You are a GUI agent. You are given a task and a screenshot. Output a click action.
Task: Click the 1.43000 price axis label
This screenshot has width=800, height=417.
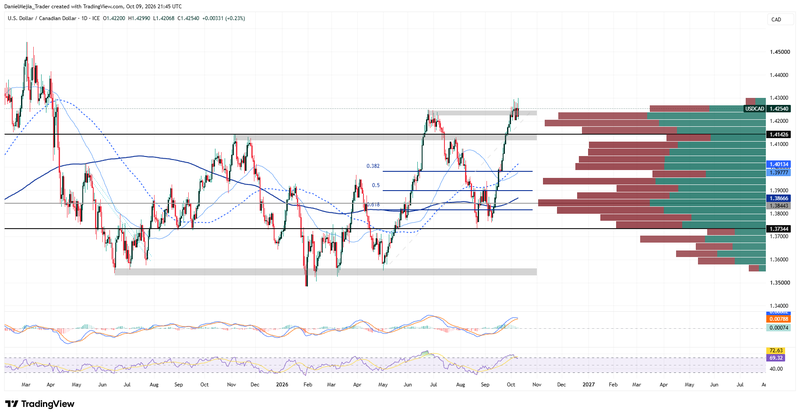pyautogui.click(x=778, y=97)
